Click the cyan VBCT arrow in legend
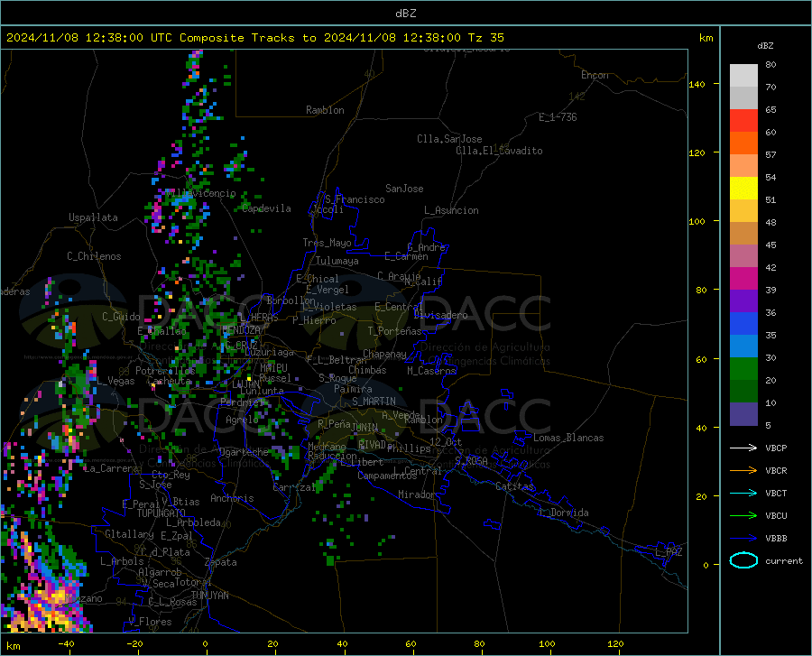Viewport: 812px width, 656px height. 743,493
